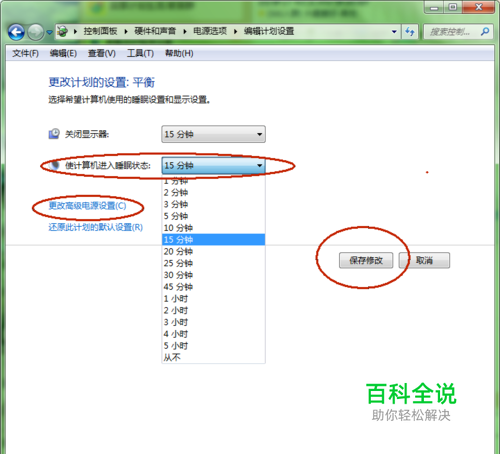Viewport: 500px width, 454px height.
Task: Select 硬件和声音 in the breadcrumb
Action: click(155, 31)
